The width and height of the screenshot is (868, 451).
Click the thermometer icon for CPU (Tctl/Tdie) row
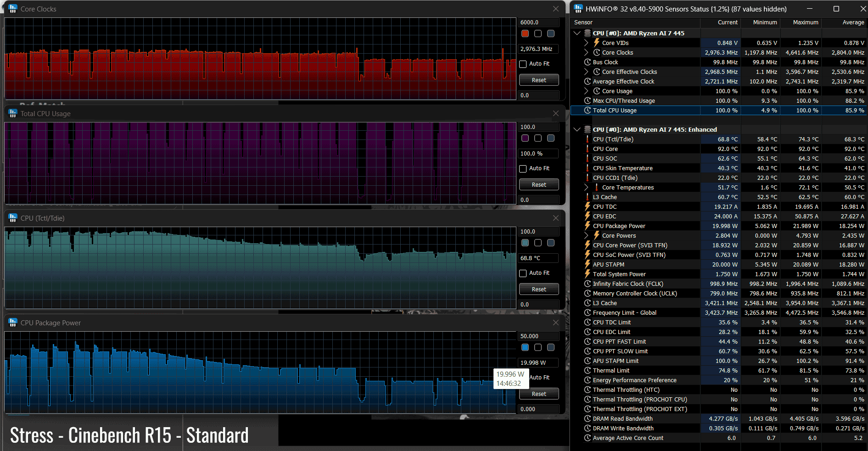click(x=587, y=139)
